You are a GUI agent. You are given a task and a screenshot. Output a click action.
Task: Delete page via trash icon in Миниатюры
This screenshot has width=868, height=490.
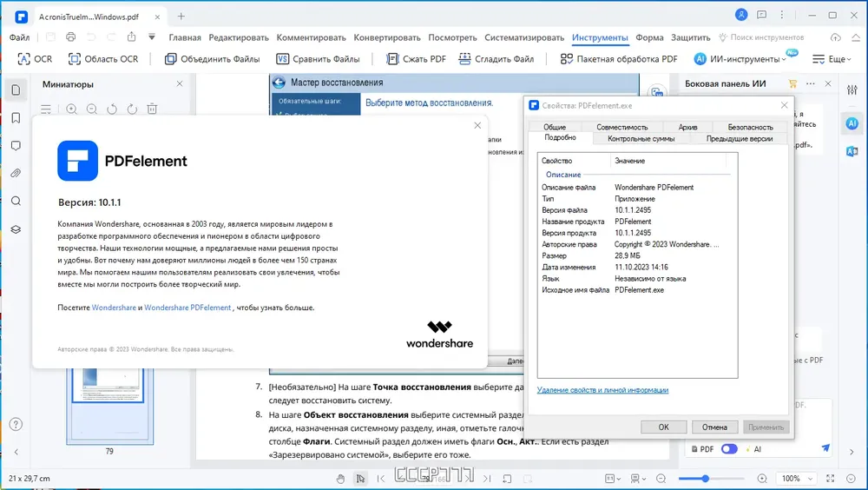coord(152,109)
